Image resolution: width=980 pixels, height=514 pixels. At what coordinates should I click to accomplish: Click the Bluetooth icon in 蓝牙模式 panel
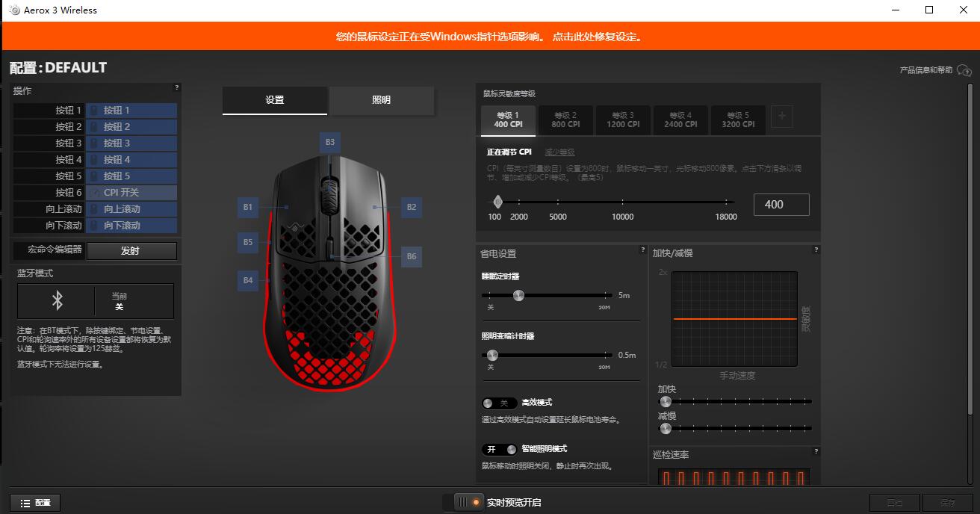(56, 301)
